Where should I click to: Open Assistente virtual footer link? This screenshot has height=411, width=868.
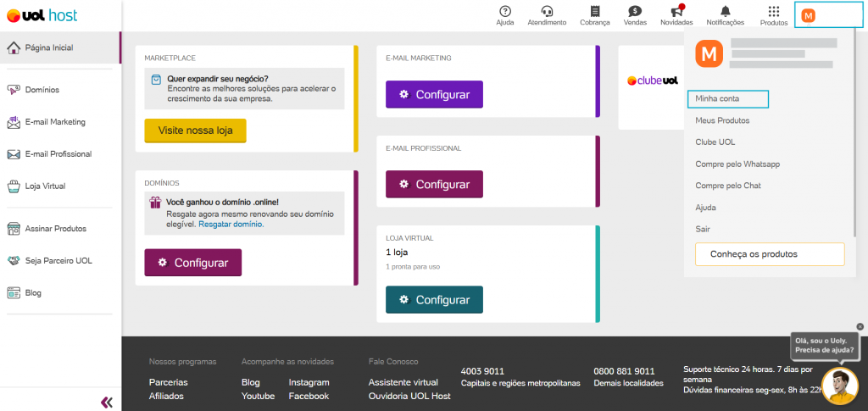point(403,382)
